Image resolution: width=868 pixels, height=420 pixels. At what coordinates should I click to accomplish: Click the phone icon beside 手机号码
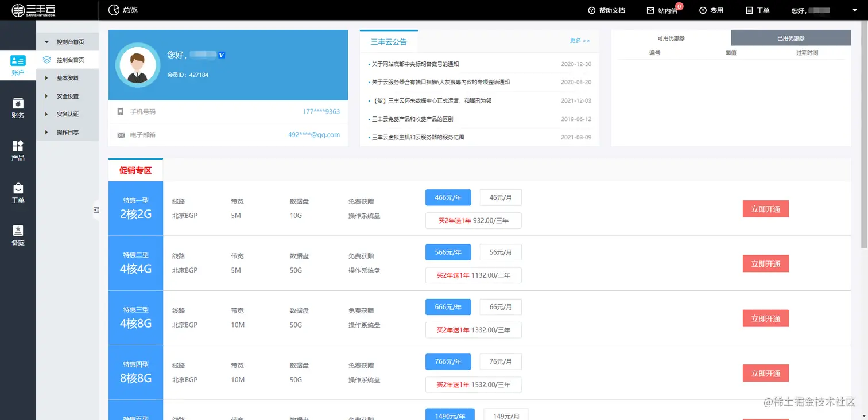tap(121, 111)
